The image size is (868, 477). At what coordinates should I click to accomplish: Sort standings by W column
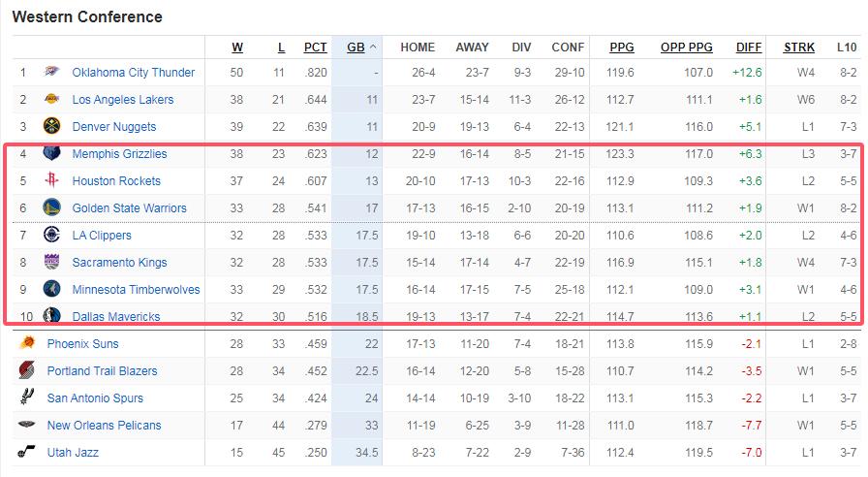(x=237, y=47)
